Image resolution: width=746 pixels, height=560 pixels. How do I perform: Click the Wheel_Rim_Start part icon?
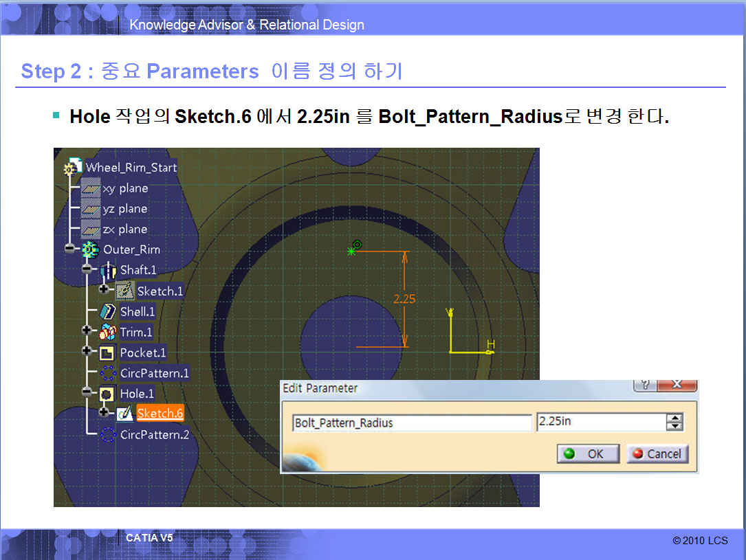(x=72, y=168)
